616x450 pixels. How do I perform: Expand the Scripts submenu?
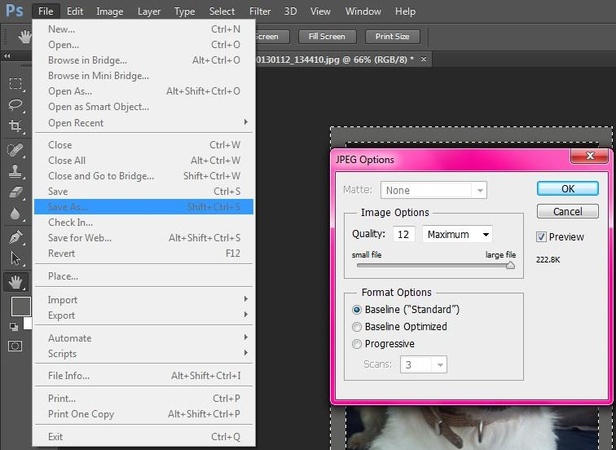click(x=144, y=353)
